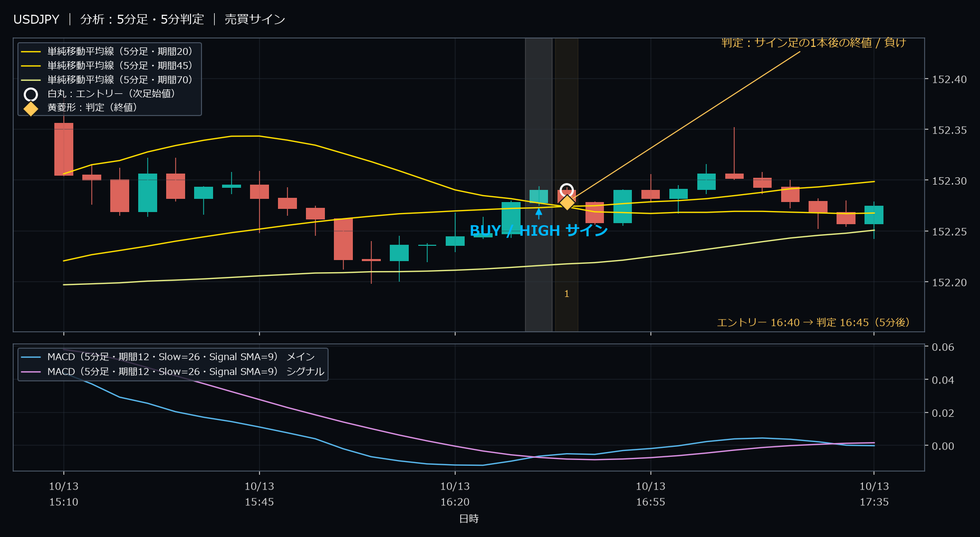Screen dimensions: 980x537
Task: Click the 分析：5分足・5分判定 heading
Action: pyautogui.click(x=142, y=20)
